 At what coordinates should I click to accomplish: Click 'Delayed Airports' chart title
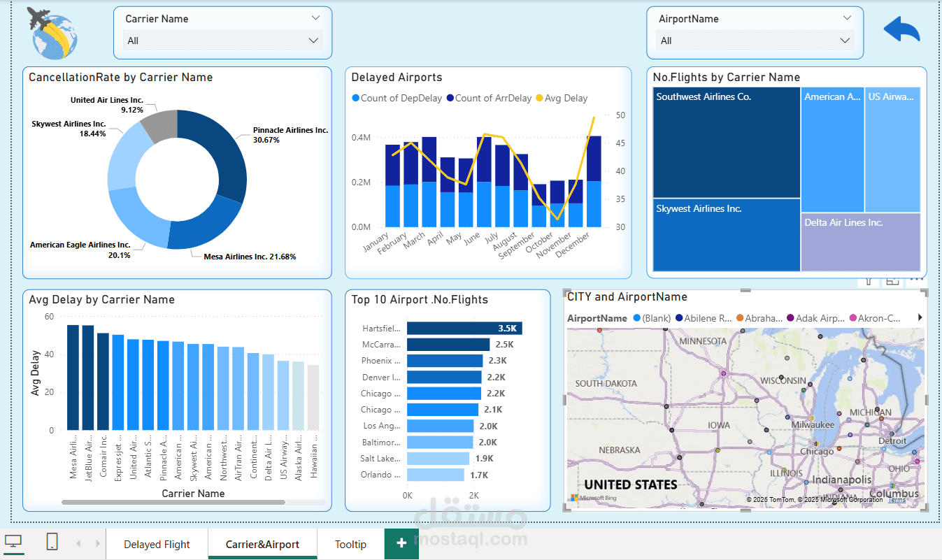click(x=397, y=78)
